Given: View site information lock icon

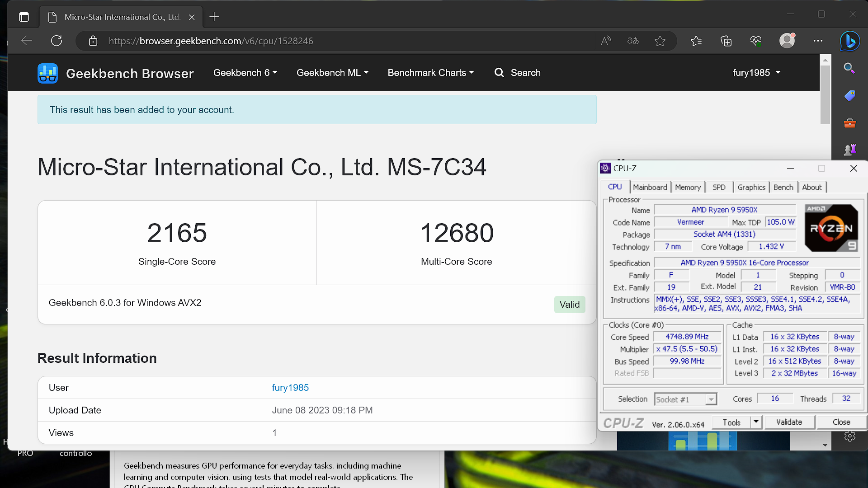Looking at the screenshot, I should point(93,41).
